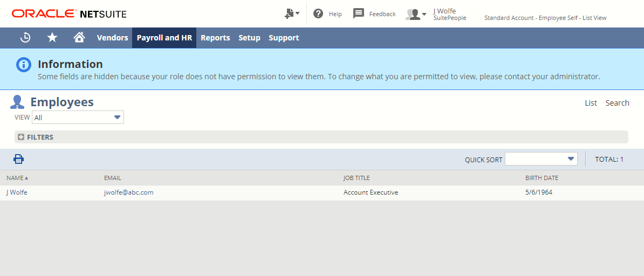
Task: Sort by the NAME column header
Action: (x=17, y=178)
